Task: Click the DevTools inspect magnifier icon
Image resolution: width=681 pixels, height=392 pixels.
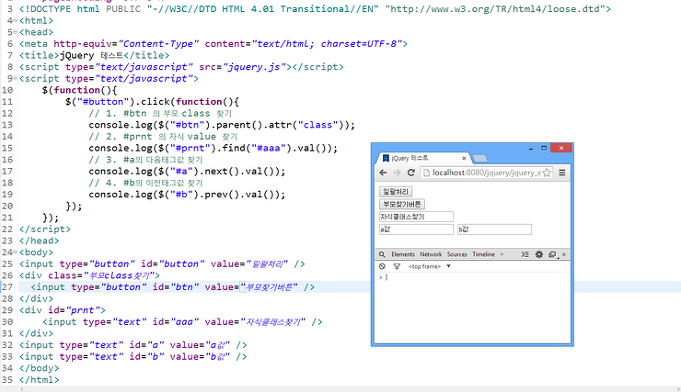Action: tap(382, 254)
